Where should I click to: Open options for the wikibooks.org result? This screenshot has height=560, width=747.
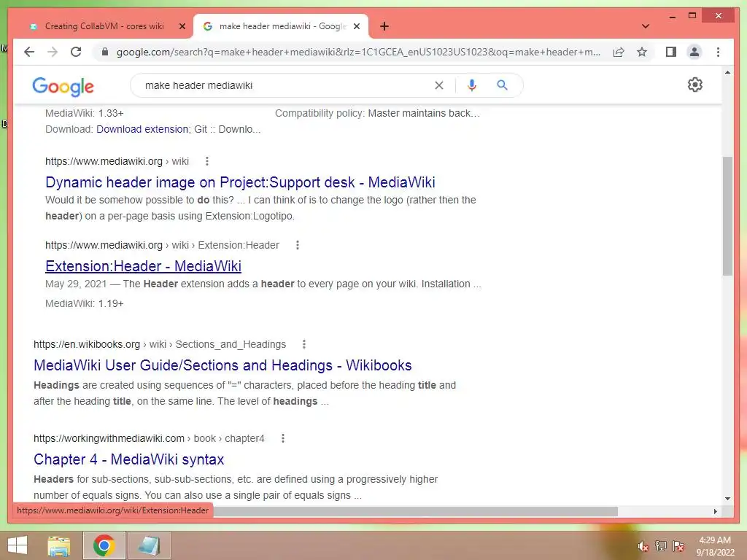click(304, 344)
